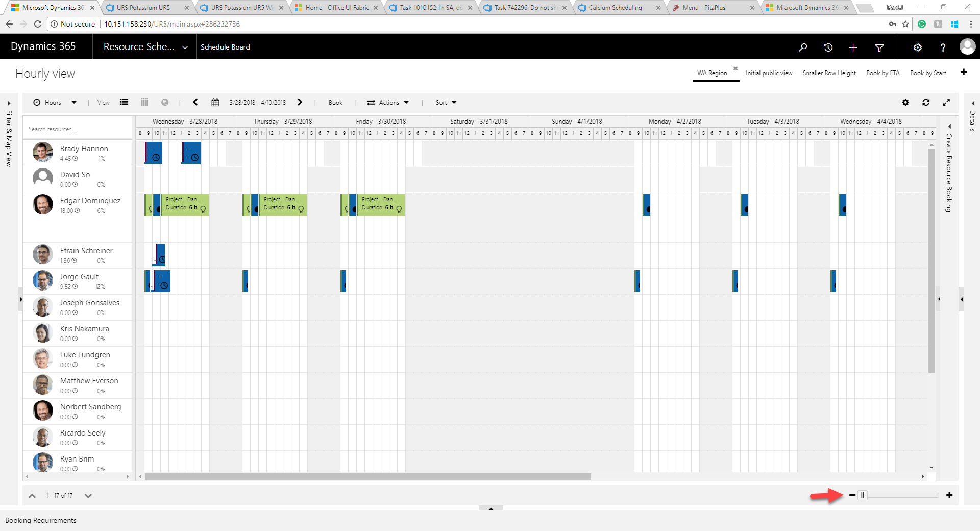Open recent items history icon
This screenshot has height=531, width=980.
coord(828,47)
